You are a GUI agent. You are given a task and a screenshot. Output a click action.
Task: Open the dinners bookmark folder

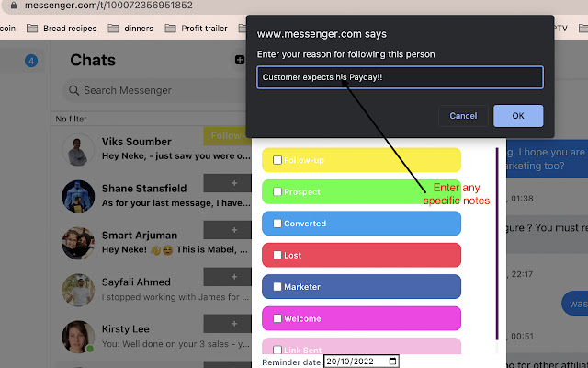[130, 29]
